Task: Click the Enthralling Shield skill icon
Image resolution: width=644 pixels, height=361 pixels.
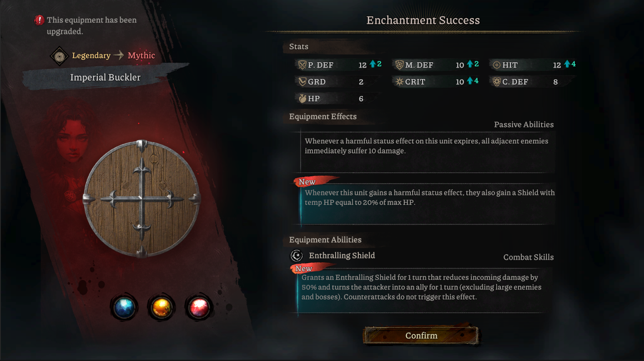Action: pos(297,255)
